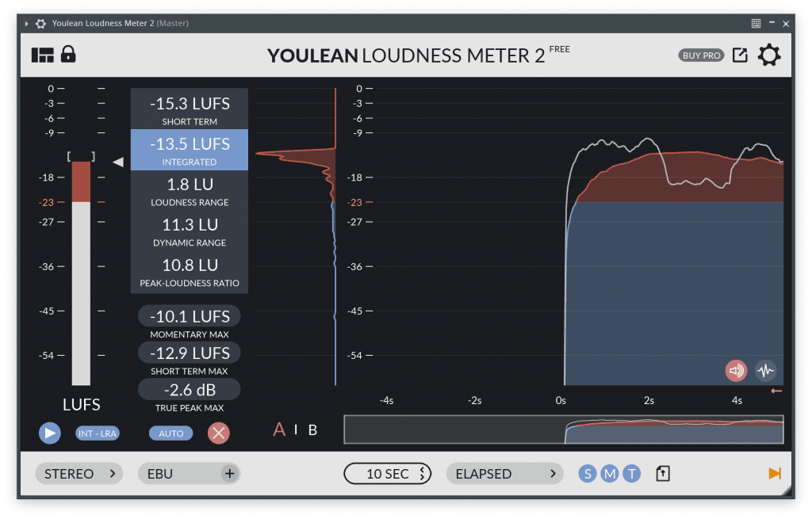Click the loudness range bracket above the meter
This screenshot has width=812, height=519.
click(x=81, y=156)
